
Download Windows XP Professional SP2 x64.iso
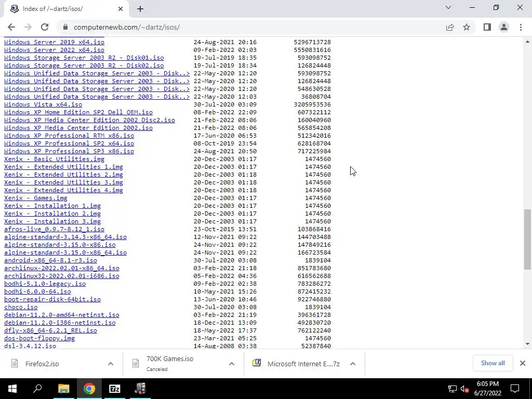pos(69,143)
